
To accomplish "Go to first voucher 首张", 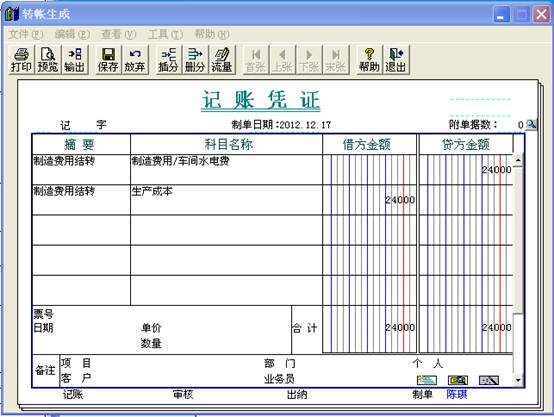I will pos(256,60).
